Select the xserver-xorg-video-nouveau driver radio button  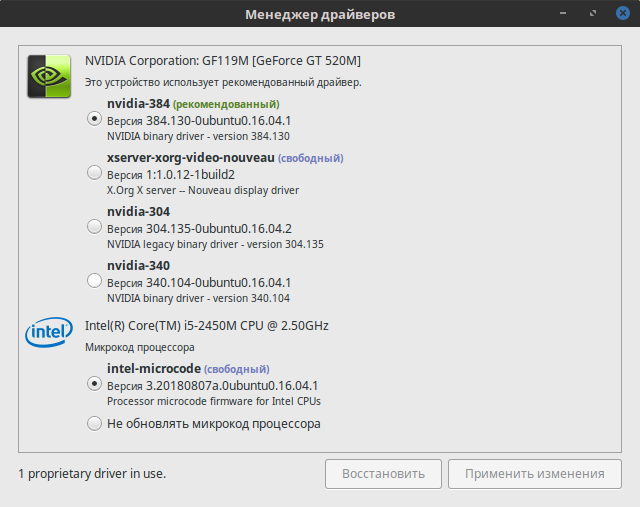94,173
